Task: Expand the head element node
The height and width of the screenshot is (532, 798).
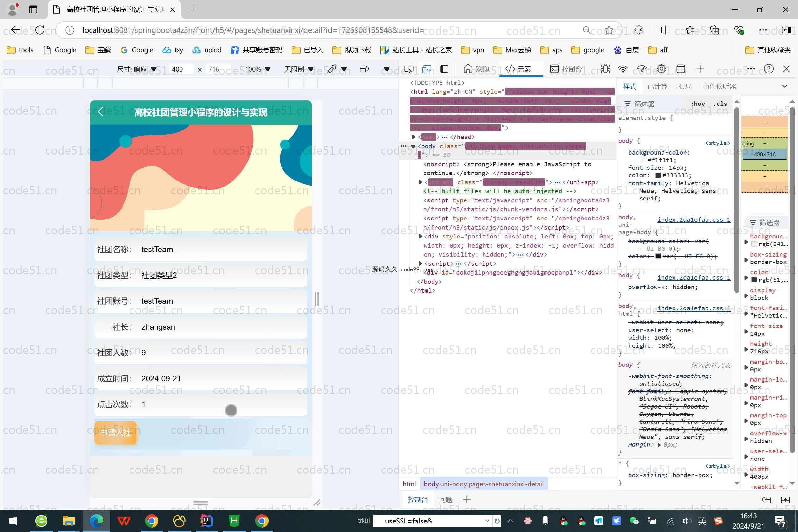Action: coord(414,137)
